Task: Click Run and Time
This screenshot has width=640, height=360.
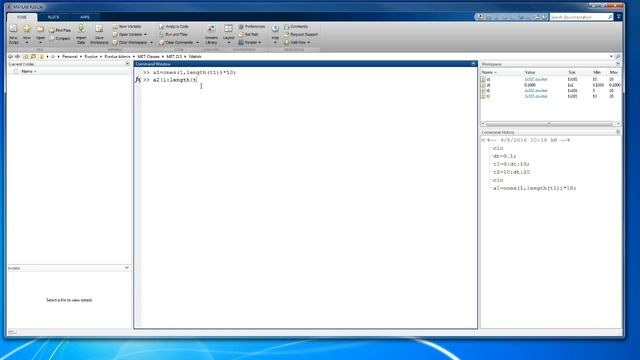Action: [x=173, y=34]
